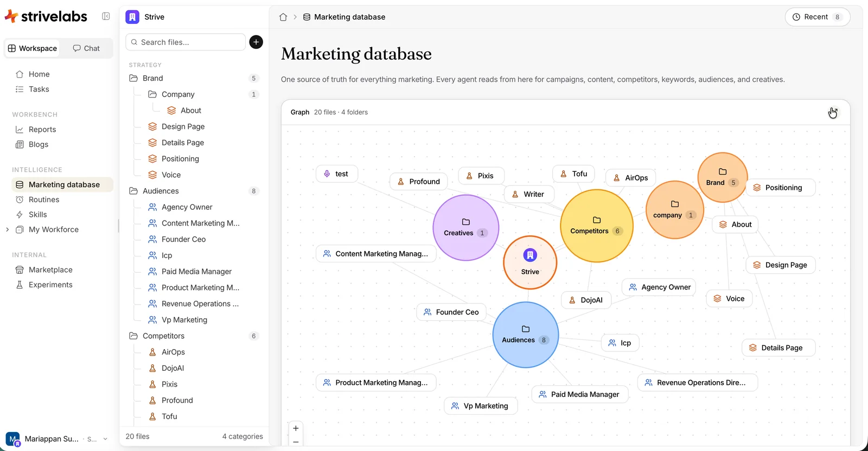The width and height of the screenshot is (868, 451).
Task: Open the Creatives folder node
Action: click(x=466, y=228)
